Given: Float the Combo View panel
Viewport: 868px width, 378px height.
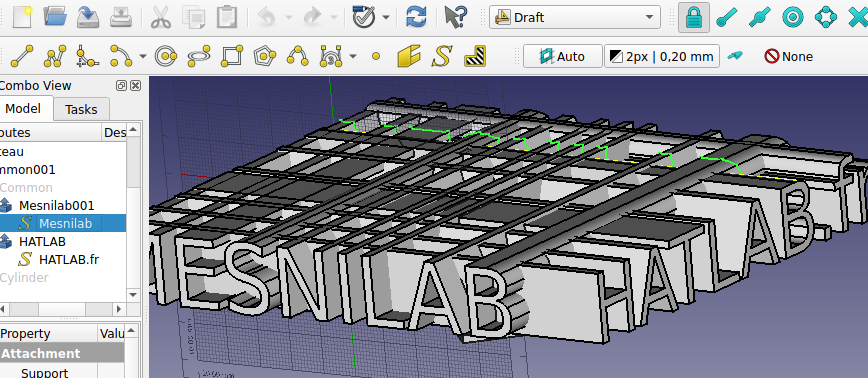Looking at the screenshot, I should pyautogui.click(x=121, y=86).
